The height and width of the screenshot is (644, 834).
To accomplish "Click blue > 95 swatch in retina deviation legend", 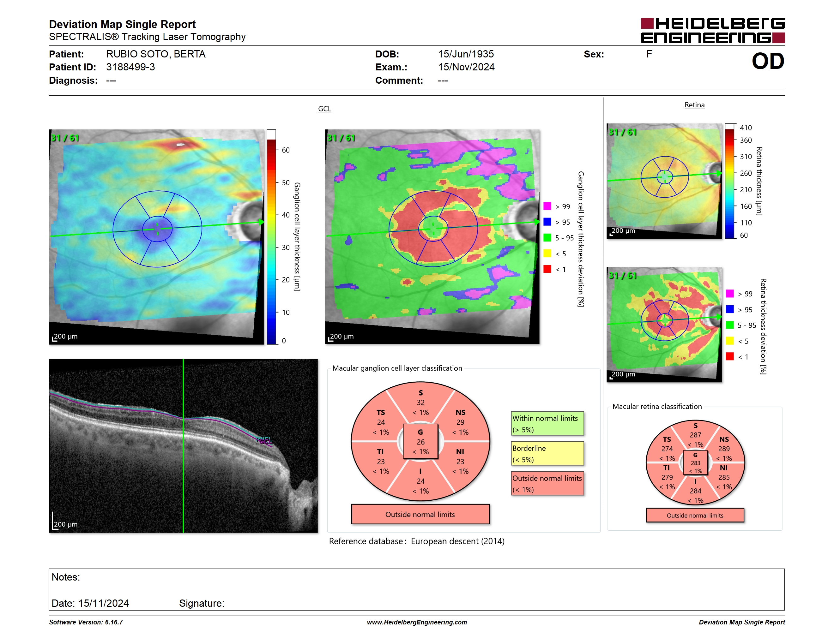I will coord(730,309).
